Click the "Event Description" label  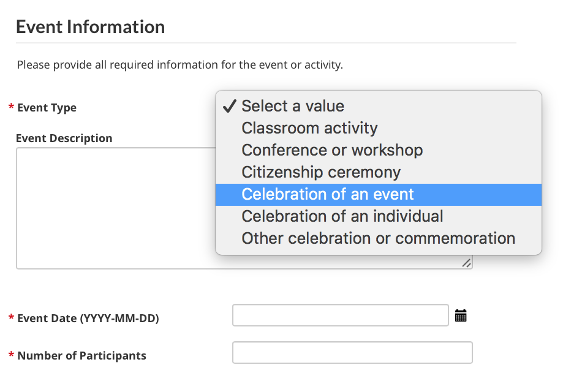pyautogui.click(x=64, y=138)
